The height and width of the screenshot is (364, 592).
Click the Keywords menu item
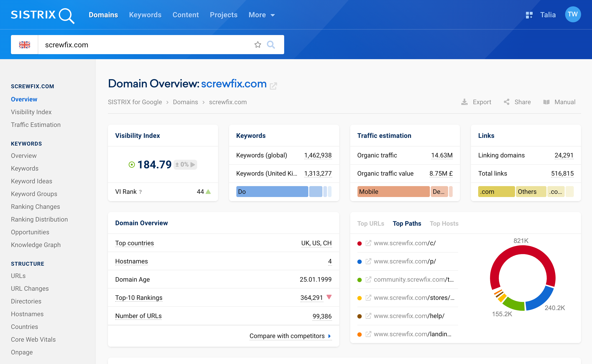pos(145,15)
